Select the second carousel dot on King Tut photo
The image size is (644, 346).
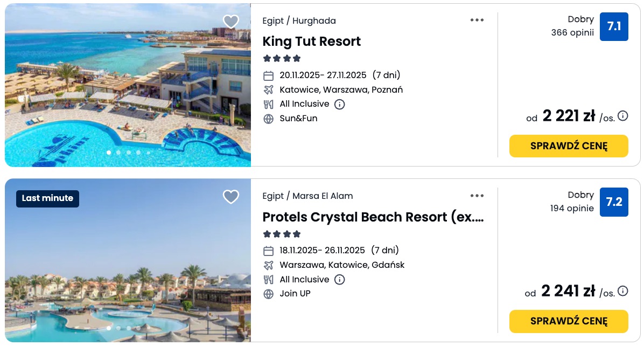coord(118,153)
